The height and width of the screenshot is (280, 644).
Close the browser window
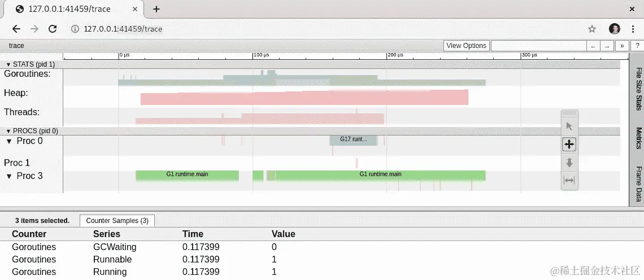click(x=633, y=9)
